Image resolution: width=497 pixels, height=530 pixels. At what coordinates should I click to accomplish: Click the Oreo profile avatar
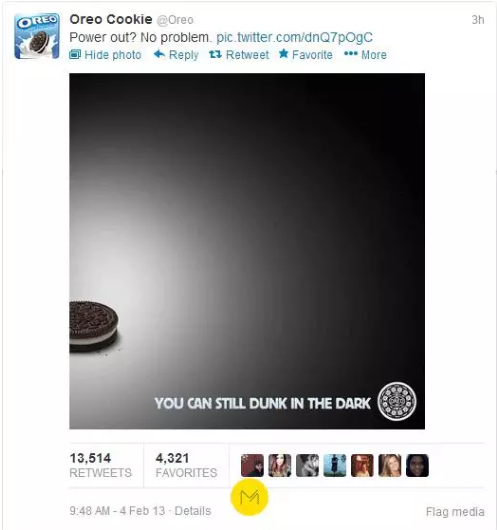[x=37, y=36]
